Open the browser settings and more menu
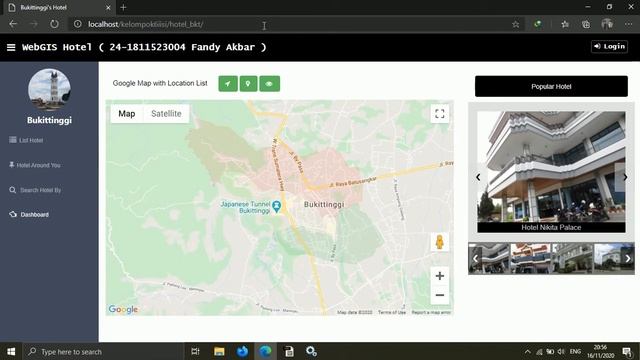 coord(628,24)
